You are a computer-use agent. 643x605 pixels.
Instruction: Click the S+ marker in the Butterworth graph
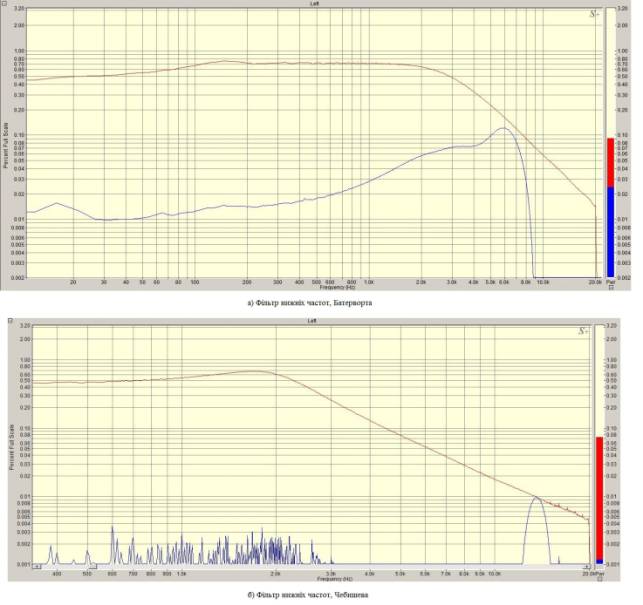(x=594, y=14)
